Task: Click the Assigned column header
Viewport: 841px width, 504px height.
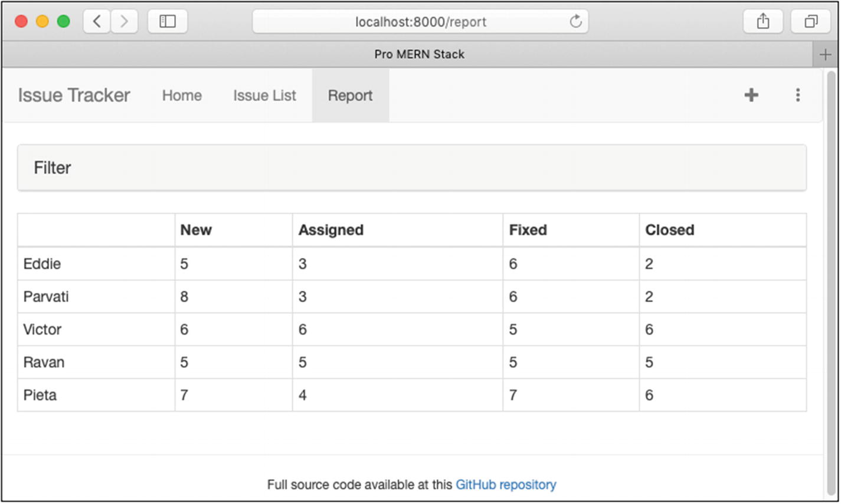Action: click(330, 230)
